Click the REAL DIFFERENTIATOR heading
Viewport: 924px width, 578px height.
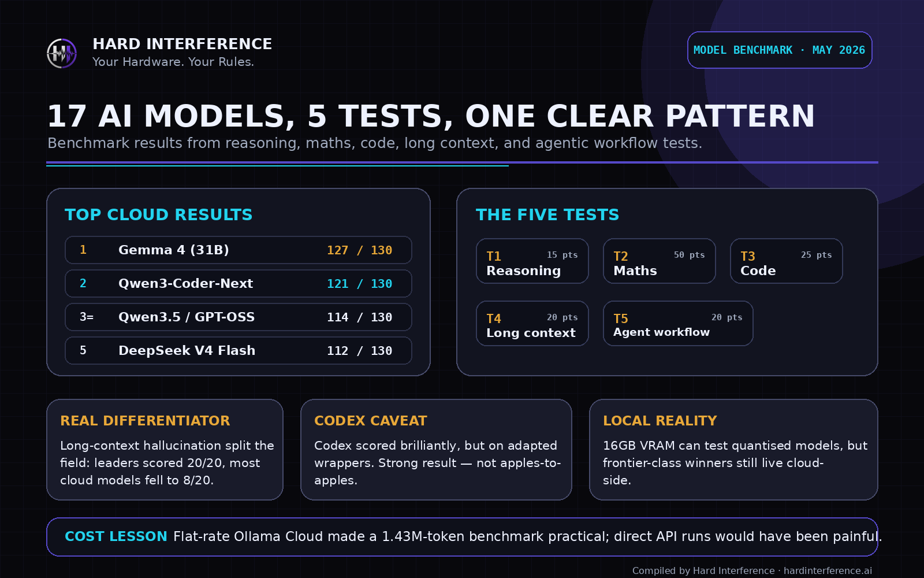point(145,421)
